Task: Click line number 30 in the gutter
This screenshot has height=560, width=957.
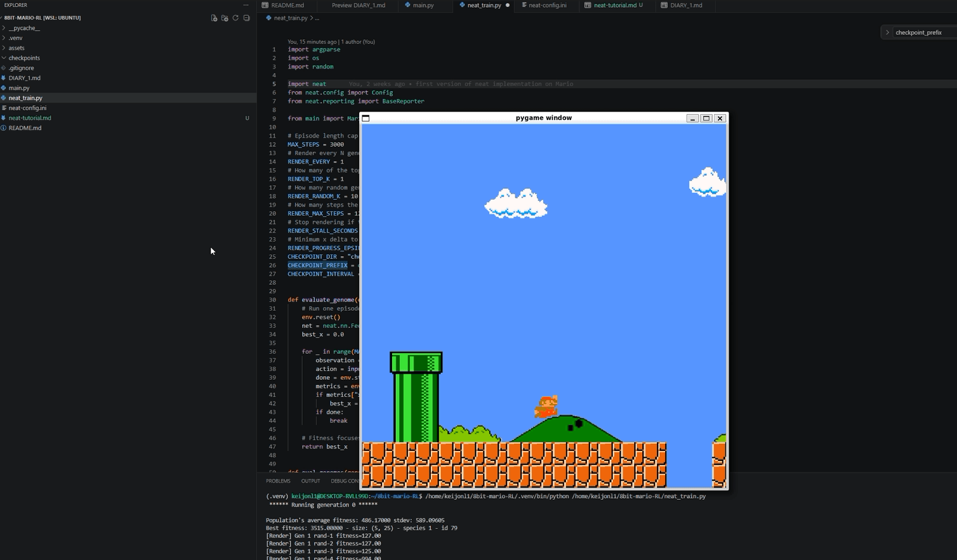Action: 272,300
